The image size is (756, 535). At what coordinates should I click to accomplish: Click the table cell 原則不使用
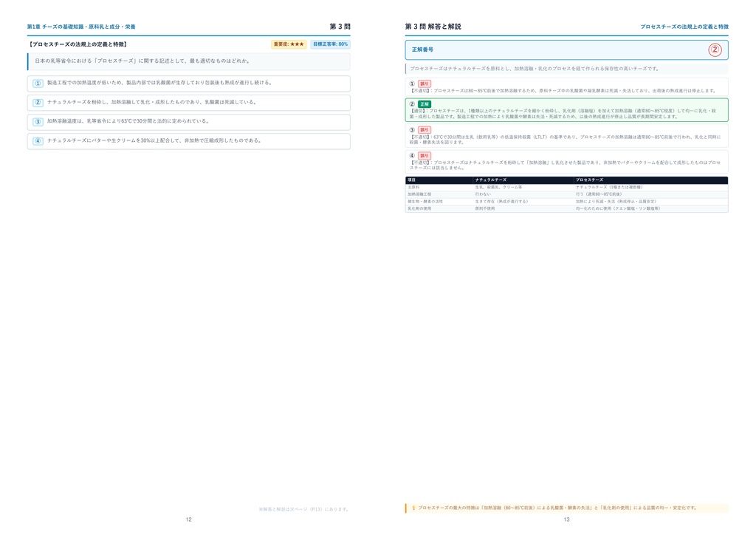click(485, 209)
